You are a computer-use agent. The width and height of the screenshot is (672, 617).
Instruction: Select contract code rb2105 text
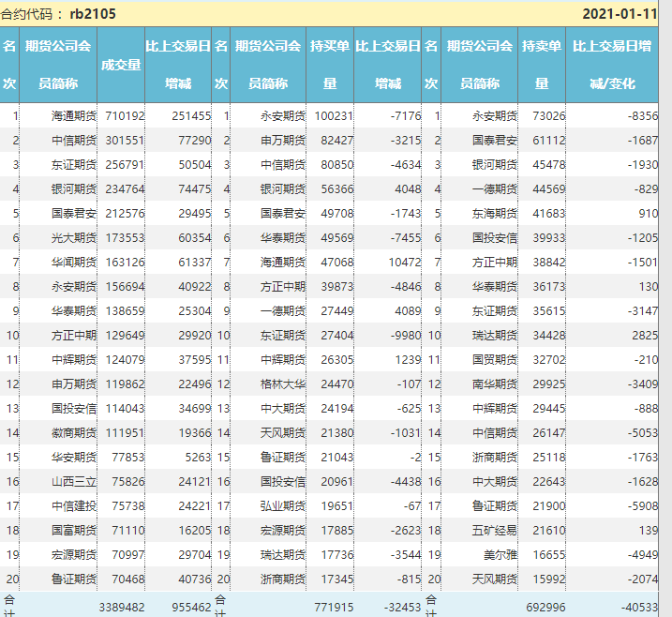93,14
